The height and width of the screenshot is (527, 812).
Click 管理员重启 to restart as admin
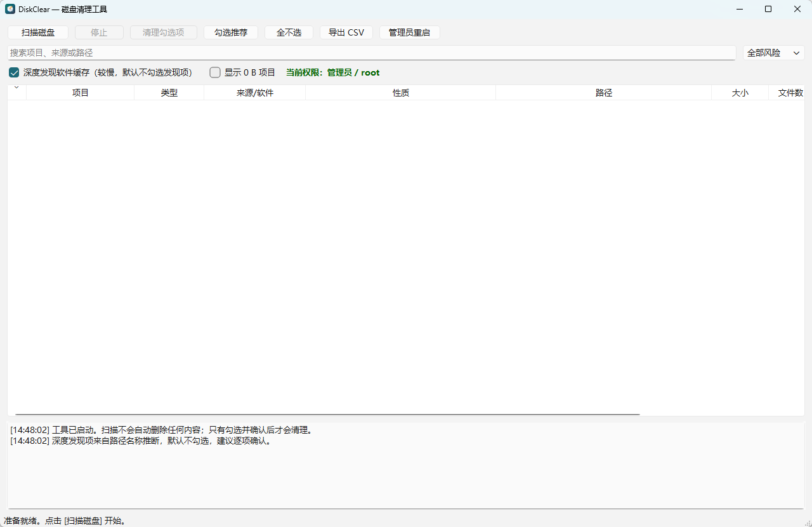(410, 32)
